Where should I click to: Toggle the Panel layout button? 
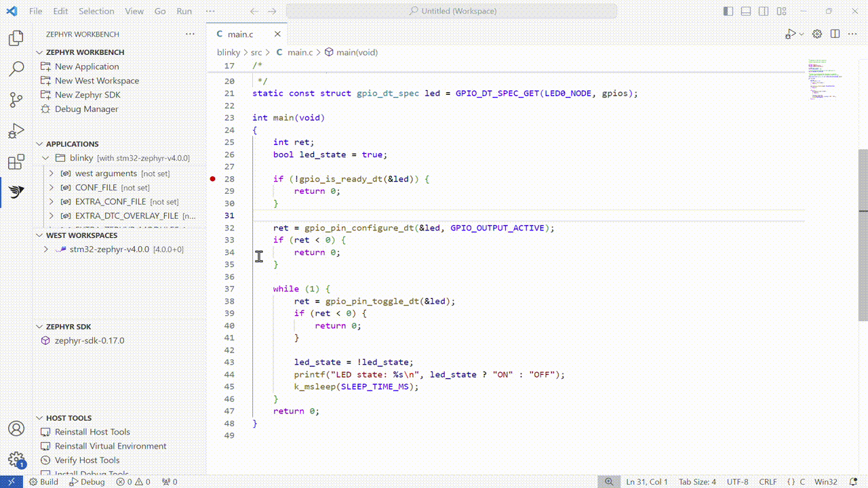[746, 12]
